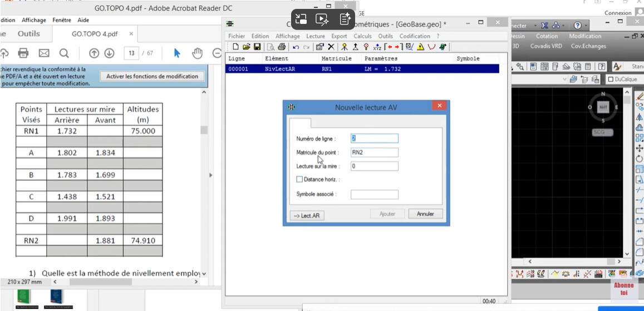Go to next page with down arrow
Image resolution: width=644 pixels, height=311 pixels.
click(x=109, y=53)
